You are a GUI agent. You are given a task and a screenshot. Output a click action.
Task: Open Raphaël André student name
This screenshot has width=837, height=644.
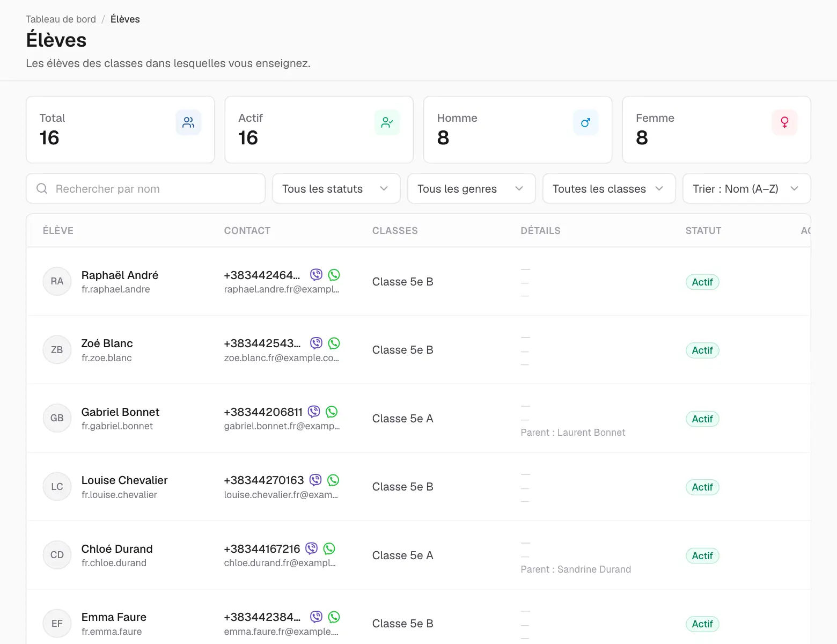(120, 275)
